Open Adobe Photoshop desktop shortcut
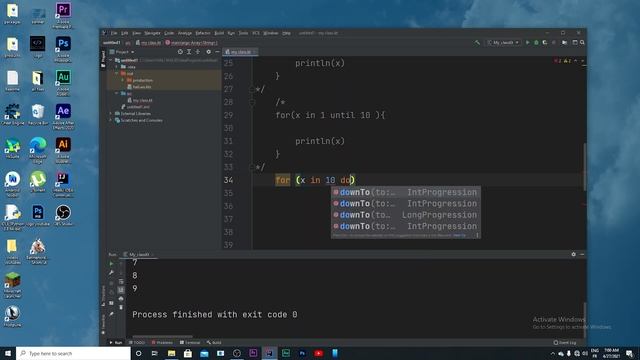Viewport: 640px width, 360px height. click(x=63, y=48)
